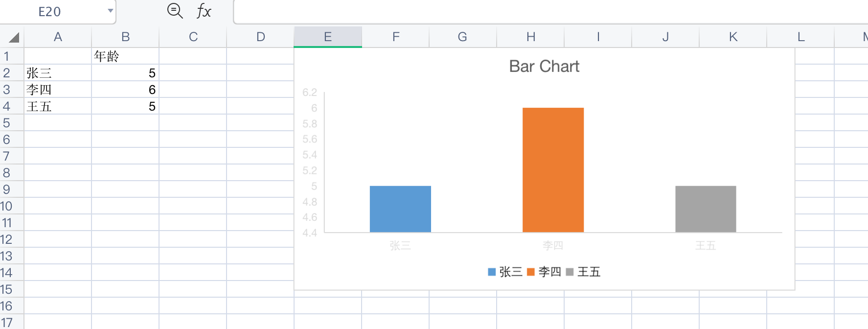Select row 3 header
The height and width of the screenshot is (329, 868).
pyautogui.click(x=12, y=90)
